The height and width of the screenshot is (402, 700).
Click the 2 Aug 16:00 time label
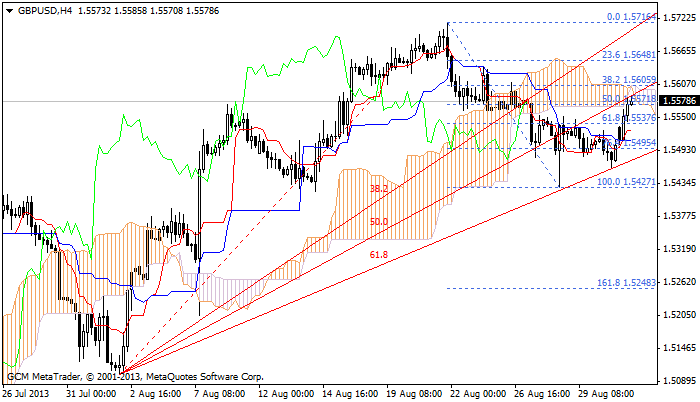click(x=156, y=394)
